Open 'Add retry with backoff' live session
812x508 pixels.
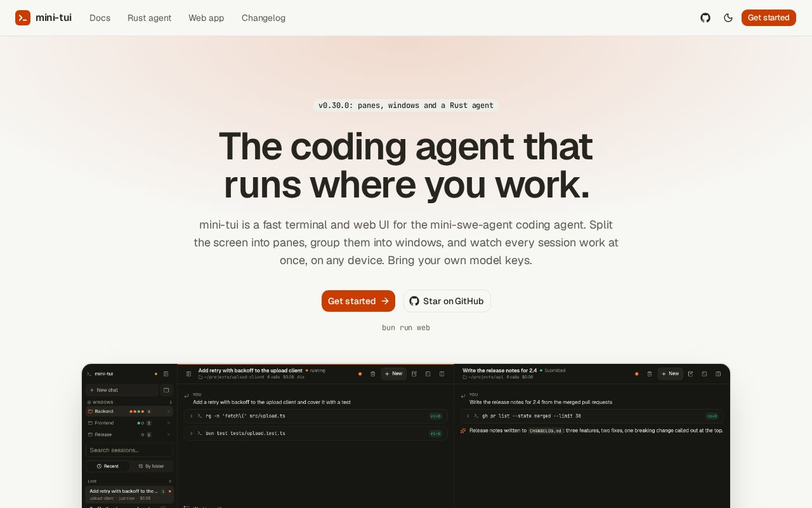(129, 495)
